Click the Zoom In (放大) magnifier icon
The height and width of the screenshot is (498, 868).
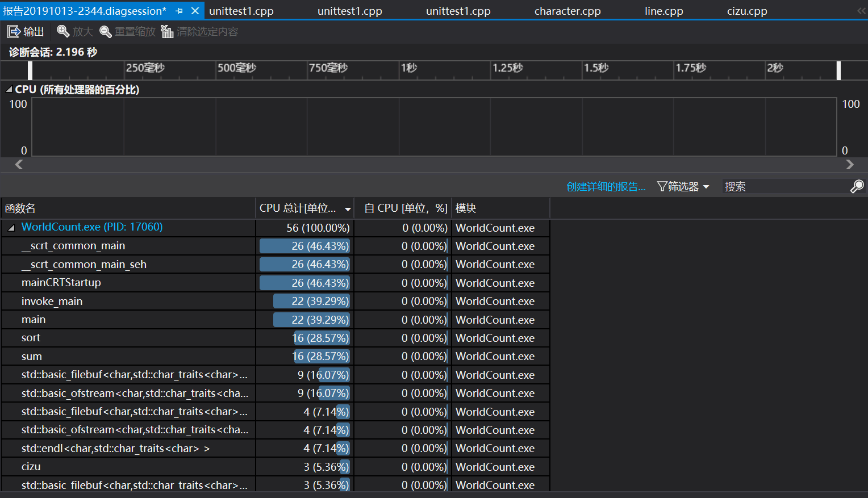tap(63, 32)
